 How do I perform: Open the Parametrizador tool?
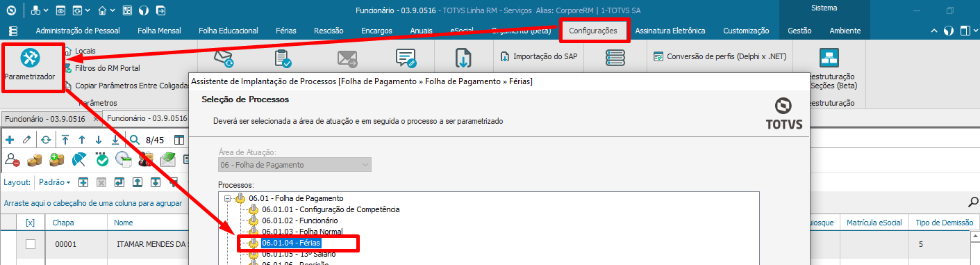tap(30, 64)
